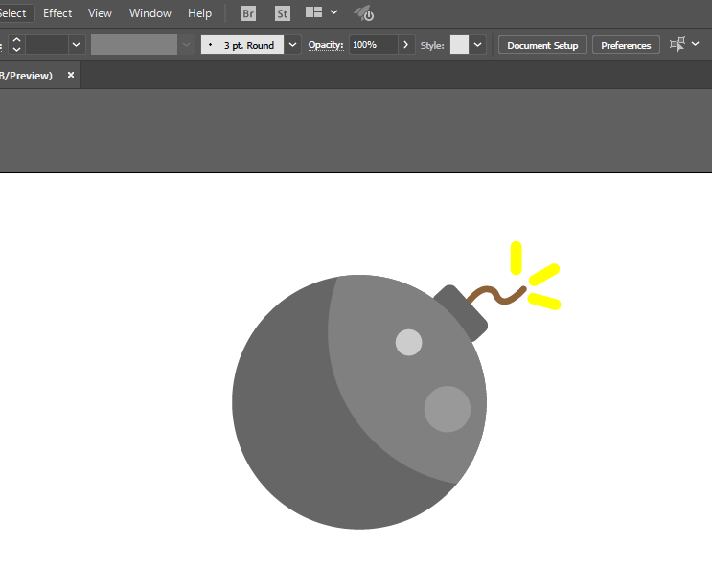Viewport: 712px width, 588px height.
Task: Click the Document Setup button
Action: point(542,45)
